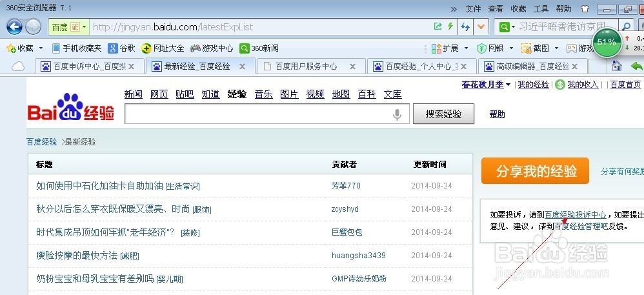Click the 证 certificate badge in address bar
Image resolution: width=644 pixels, height=295 pixels.
[x=75, y=27]
